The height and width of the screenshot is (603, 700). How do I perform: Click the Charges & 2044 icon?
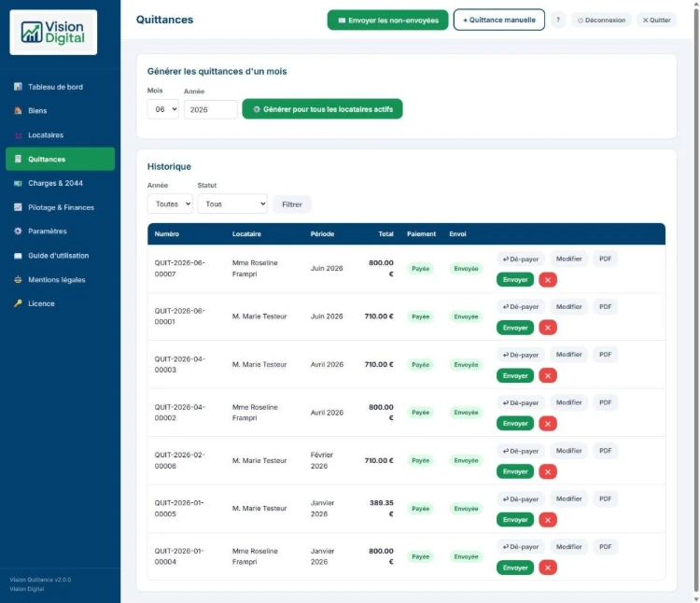click(18, 184)
